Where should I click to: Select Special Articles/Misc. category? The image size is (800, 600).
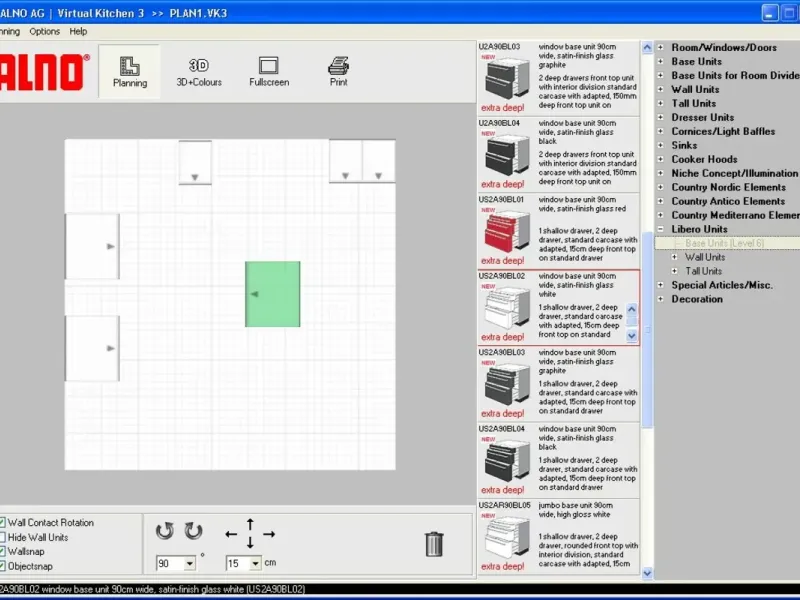[x=721, y=285]
